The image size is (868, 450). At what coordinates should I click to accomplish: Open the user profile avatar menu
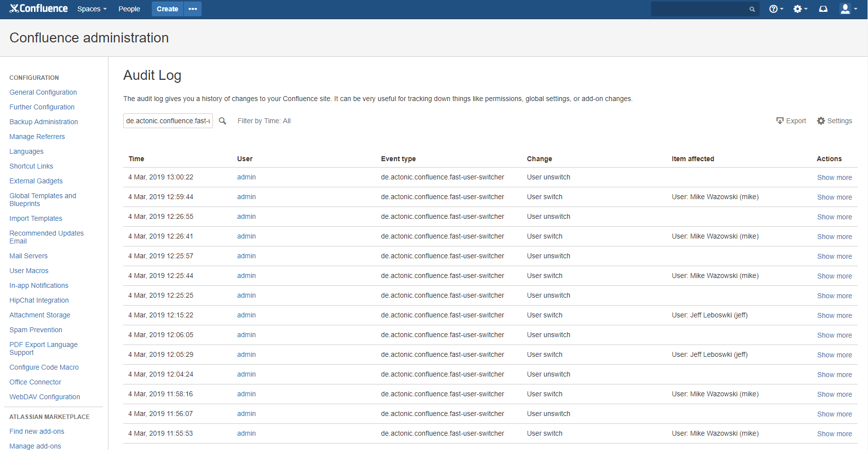pyautogui.click(x=848, y=9)
